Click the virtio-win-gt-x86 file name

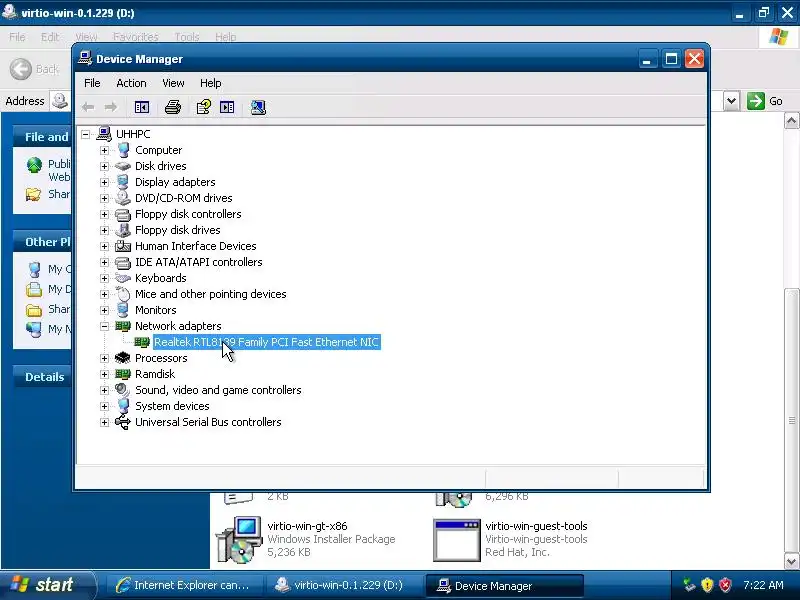[307, 526]
